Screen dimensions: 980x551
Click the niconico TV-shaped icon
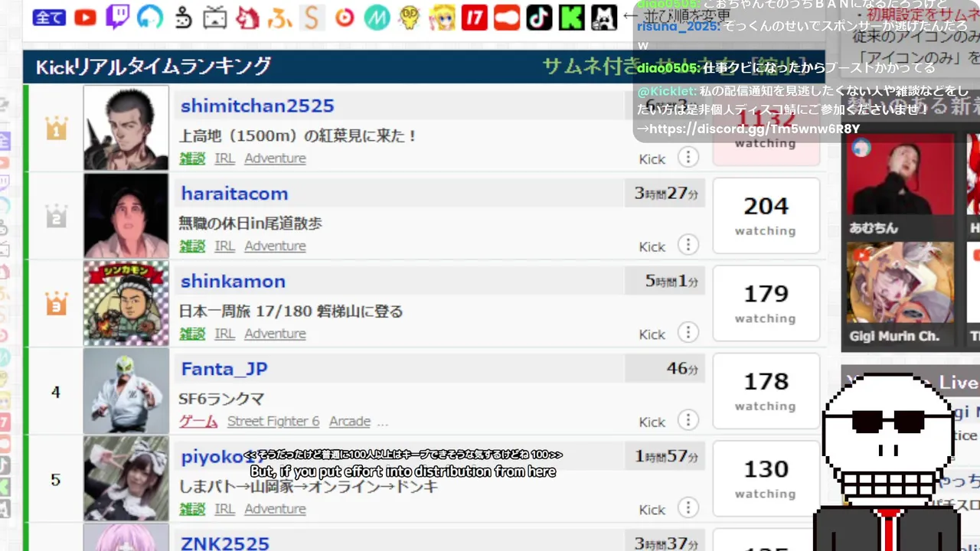(215, 18)
